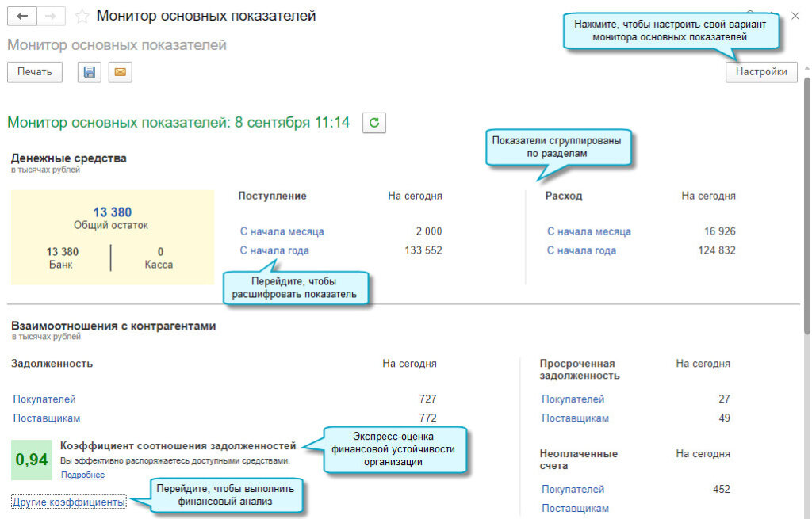Click the 133 552 income value
The image size is (812, 519).
click(423, 250)
